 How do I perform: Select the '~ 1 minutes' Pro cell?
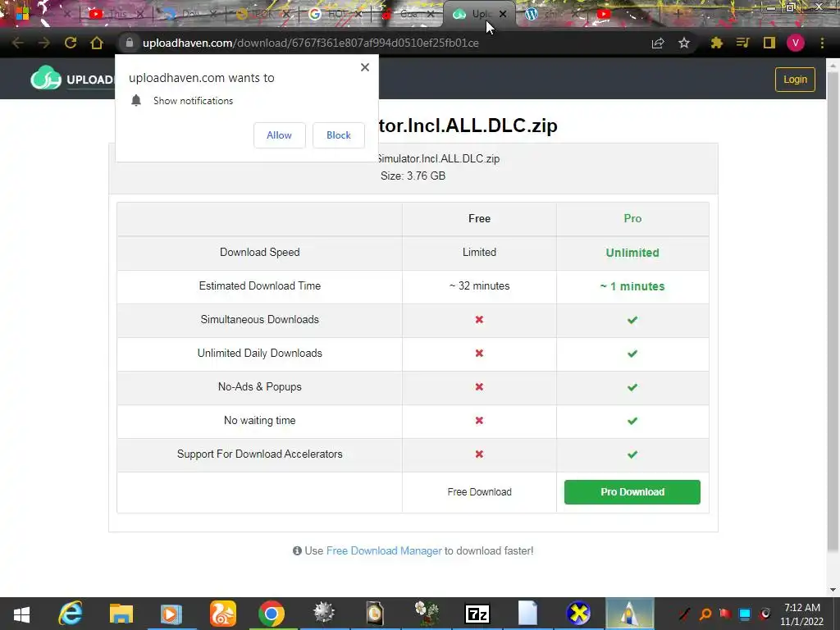point(632,286)
